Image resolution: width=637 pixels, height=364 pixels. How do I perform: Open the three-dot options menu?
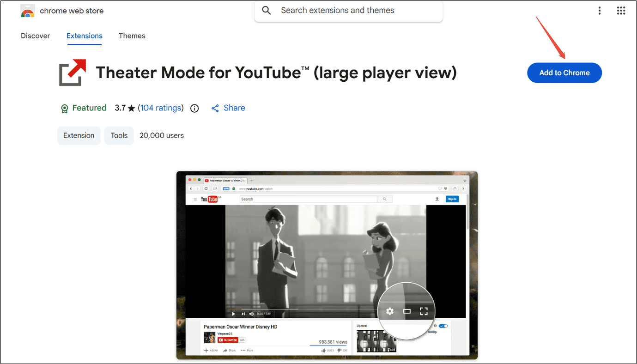(599, 10)
